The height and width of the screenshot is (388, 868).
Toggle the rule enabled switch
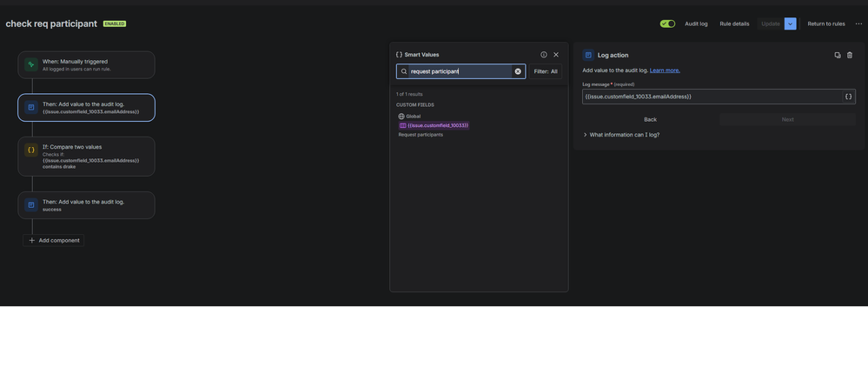tap(667, 23)
